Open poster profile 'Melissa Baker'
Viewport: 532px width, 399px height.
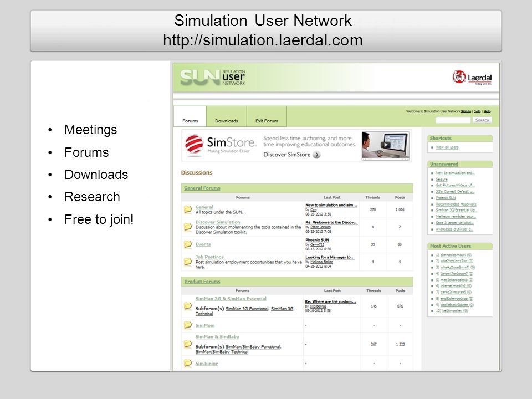click(x=321, y=262)
